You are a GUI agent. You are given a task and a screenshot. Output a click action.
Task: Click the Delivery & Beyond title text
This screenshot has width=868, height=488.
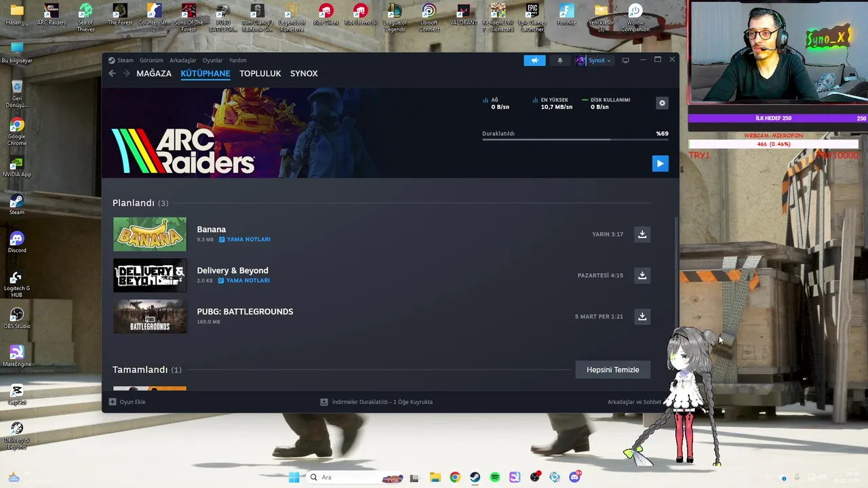(x=233, y=270)
